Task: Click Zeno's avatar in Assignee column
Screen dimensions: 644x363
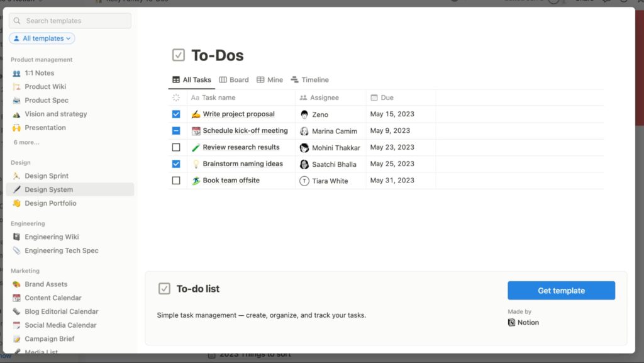Action: [304, 114]
